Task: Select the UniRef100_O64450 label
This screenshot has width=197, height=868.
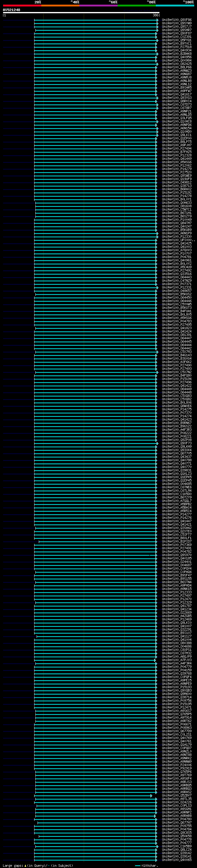Action: tap(176, 297)
